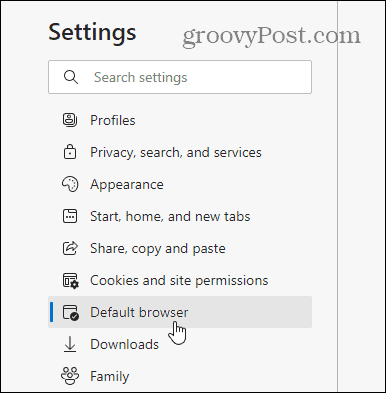Click the Share, copy and paste icon
Viewport: 386px width, 393px height.
[70, 248]
